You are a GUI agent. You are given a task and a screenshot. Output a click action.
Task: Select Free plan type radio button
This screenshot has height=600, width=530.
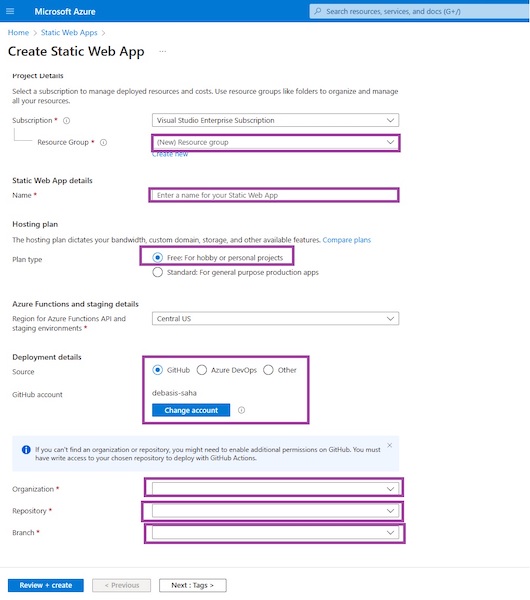(x=157, y=258)
